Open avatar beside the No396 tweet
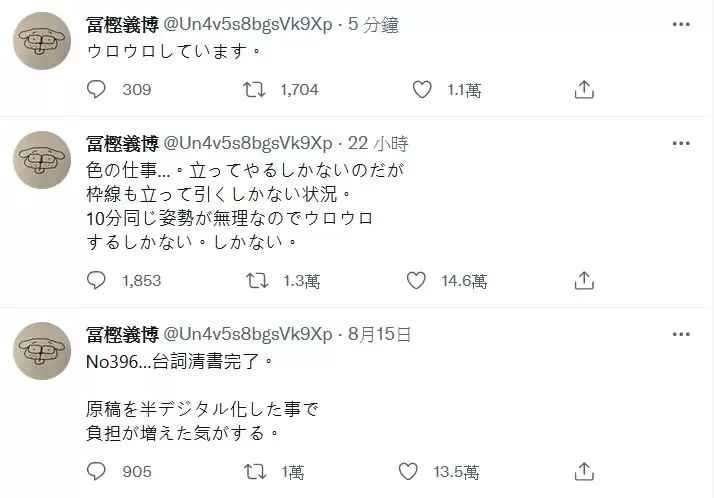 (x=42, y=351)
